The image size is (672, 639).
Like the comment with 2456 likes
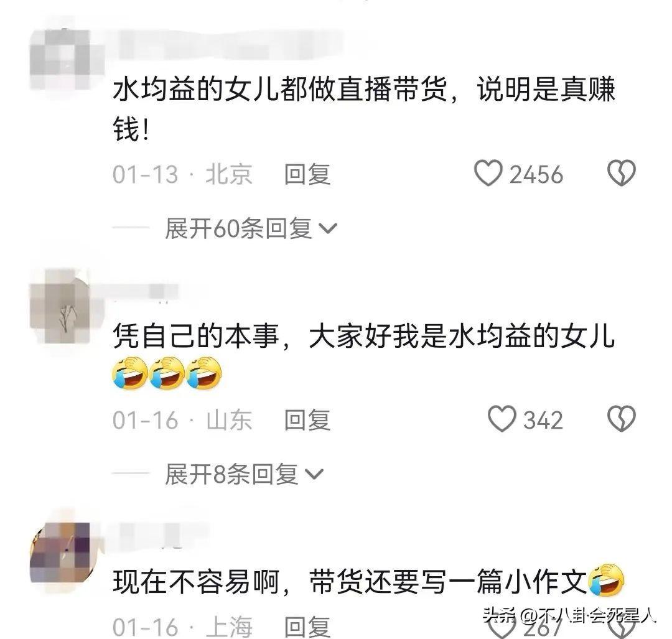[488, 173]
